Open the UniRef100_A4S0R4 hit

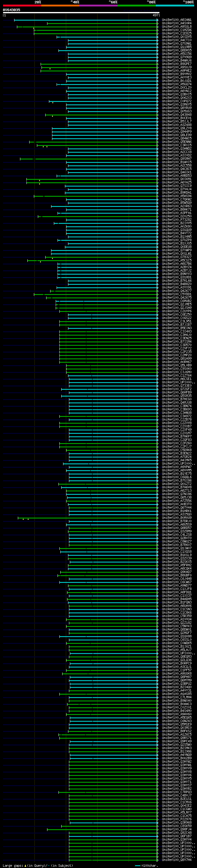coord(176,23)
